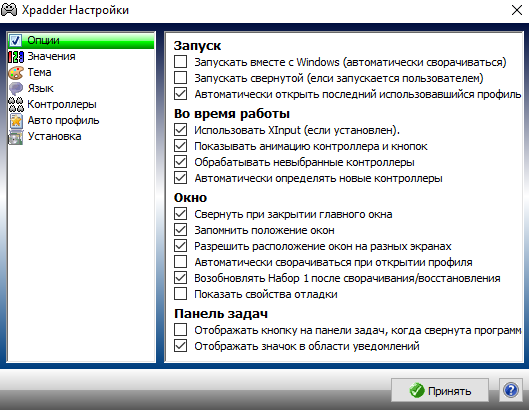This screenshot has width=529, height=410.
Task: Open the Значения settings section
Action: coord(81,56)
